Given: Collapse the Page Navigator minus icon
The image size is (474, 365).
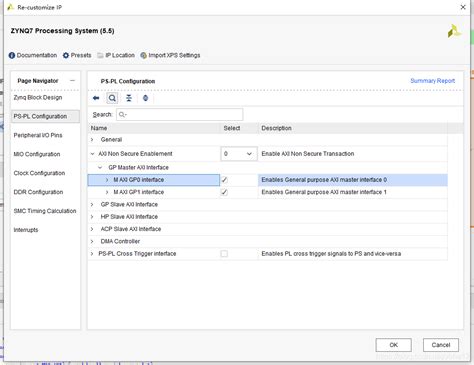Looking at the screenshot, I should click(x=72, y=81).
